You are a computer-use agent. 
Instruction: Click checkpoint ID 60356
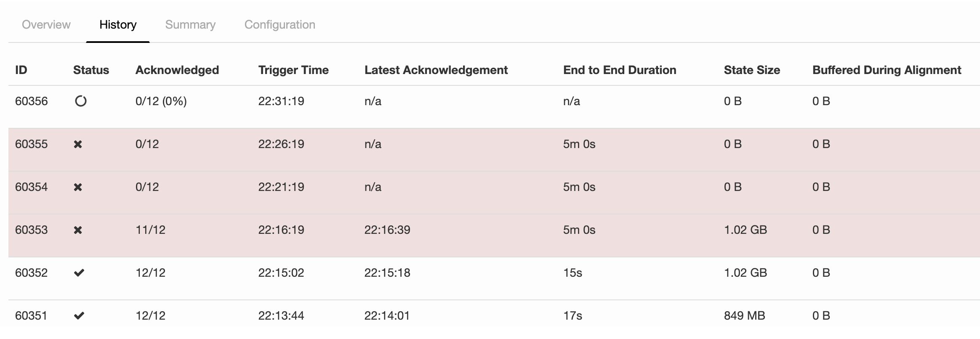(32, 101)
